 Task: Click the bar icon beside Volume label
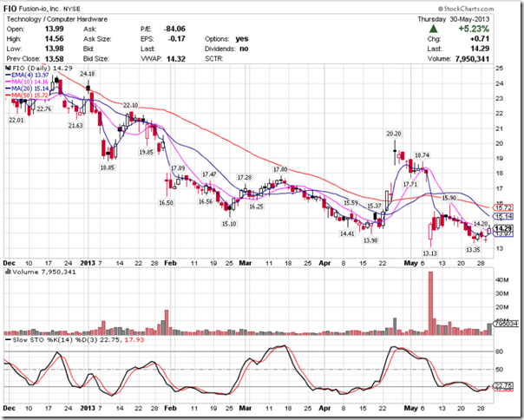[8, 272]
